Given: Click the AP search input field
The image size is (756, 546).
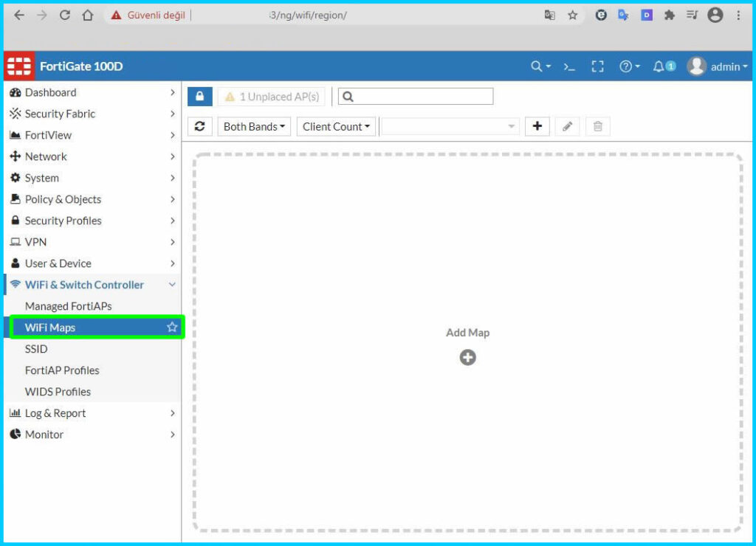Looking at the screenshot, I should tap(416, 97).
